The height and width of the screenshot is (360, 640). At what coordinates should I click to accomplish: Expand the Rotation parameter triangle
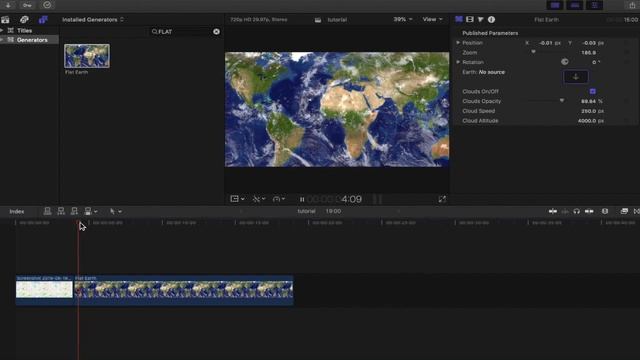point(458,62)
